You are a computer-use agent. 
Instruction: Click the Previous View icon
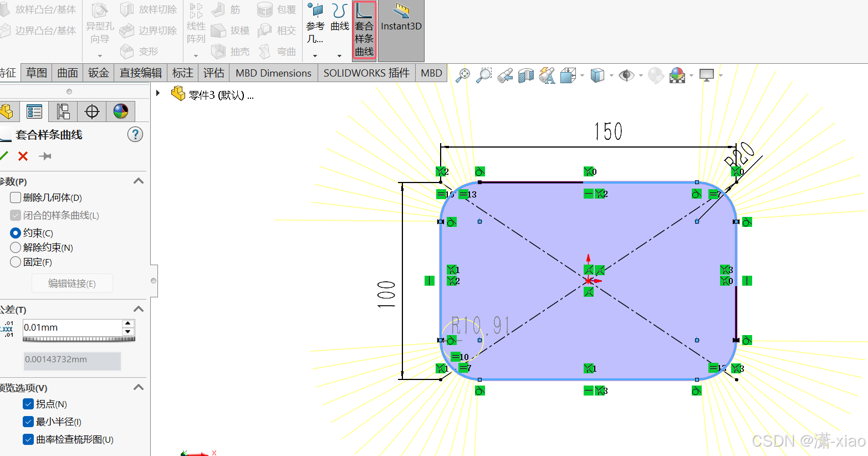click(505, 75)
